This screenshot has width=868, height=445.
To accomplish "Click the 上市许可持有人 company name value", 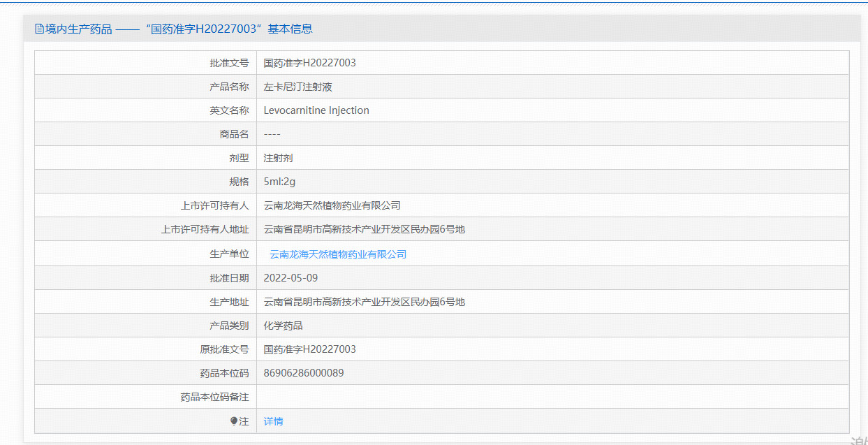I will point(332,205).
